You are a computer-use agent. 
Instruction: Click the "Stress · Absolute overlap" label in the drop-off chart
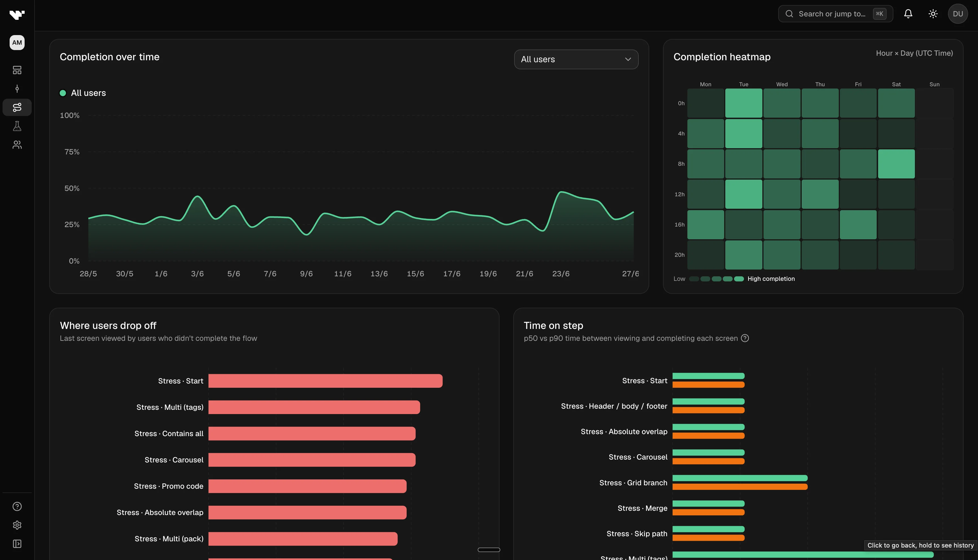click(160, 513)
